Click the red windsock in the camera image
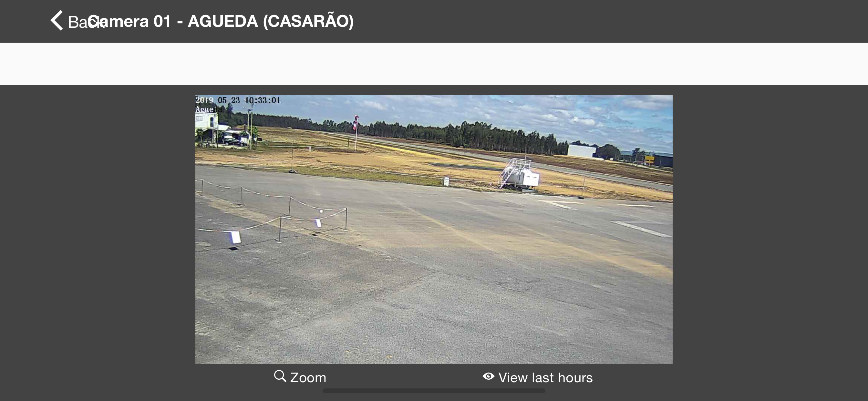Viewport: 868px width, 401px height. (356, 123)
